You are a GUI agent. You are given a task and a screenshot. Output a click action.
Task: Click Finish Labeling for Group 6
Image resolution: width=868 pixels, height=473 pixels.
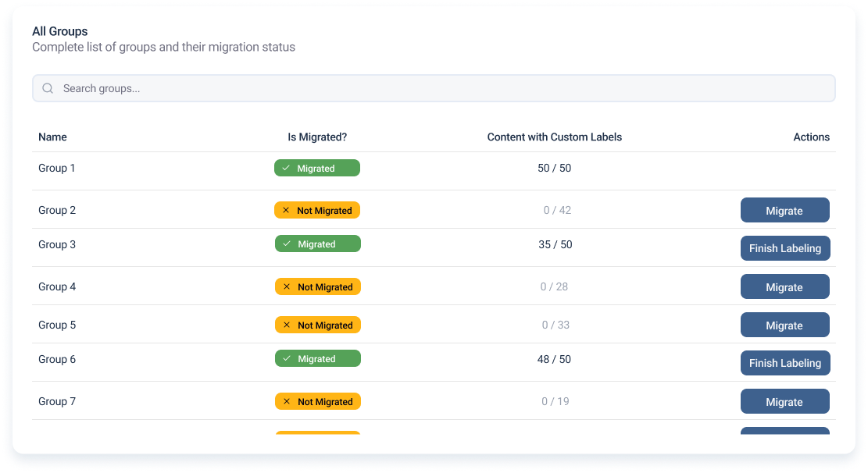coord(785,363)
